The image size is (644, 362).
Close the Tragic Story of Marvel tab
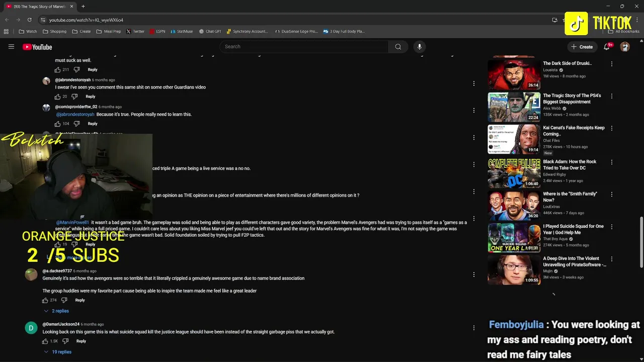71,7
